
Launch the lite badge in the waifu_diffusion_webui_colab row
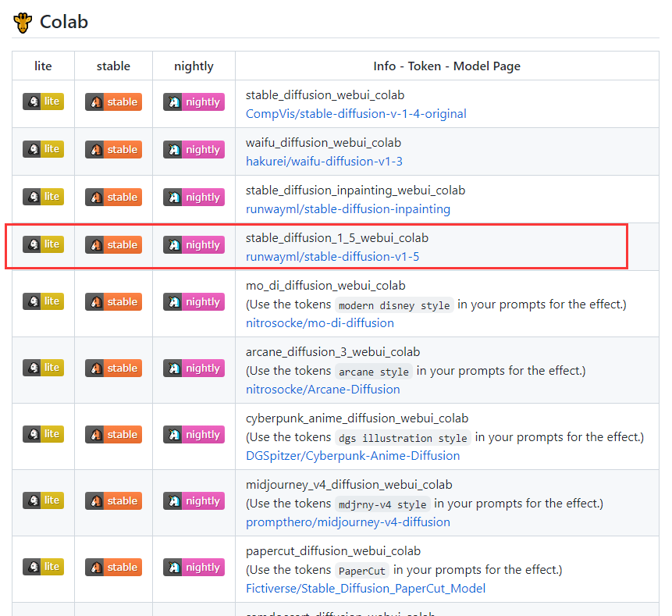pos(43,149)
